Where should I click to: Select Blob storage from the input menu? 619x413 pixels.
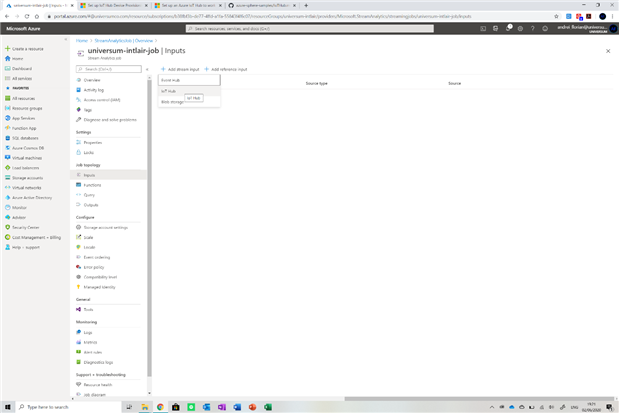[x=189, y=102]
